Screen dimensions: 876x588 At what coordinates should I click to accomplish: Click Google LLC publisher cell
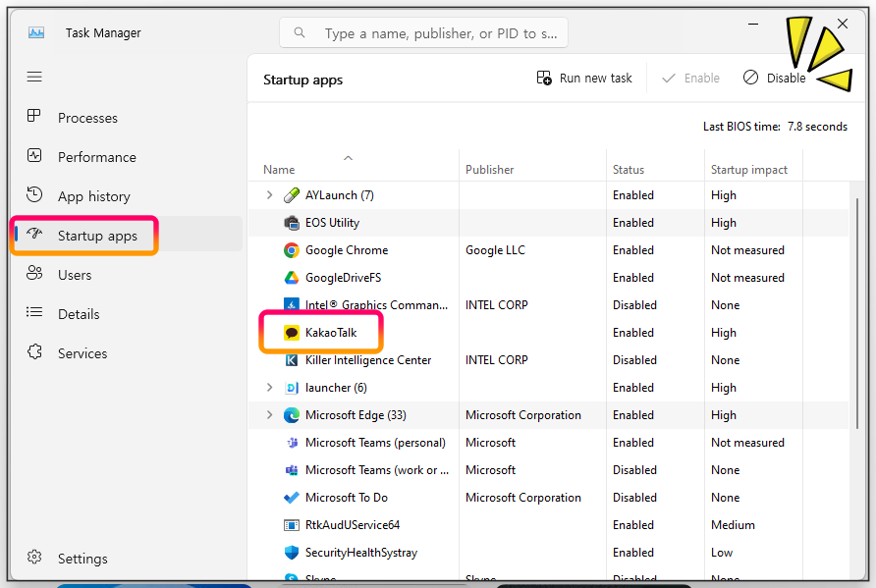[x=495, y=250]
